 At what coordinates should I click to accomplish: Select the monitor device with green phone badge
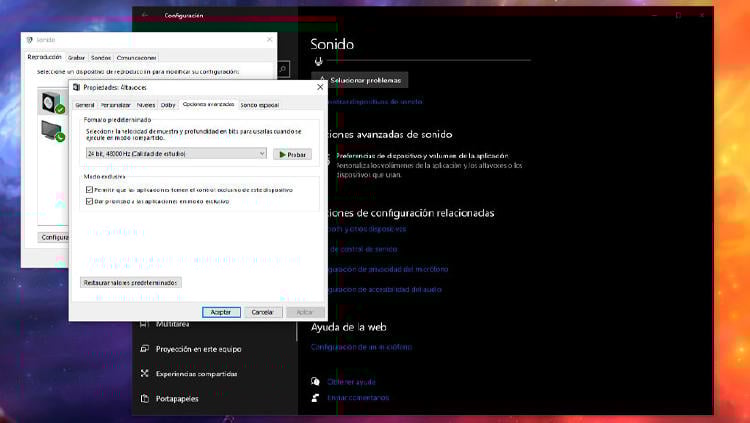coord(52,131)
